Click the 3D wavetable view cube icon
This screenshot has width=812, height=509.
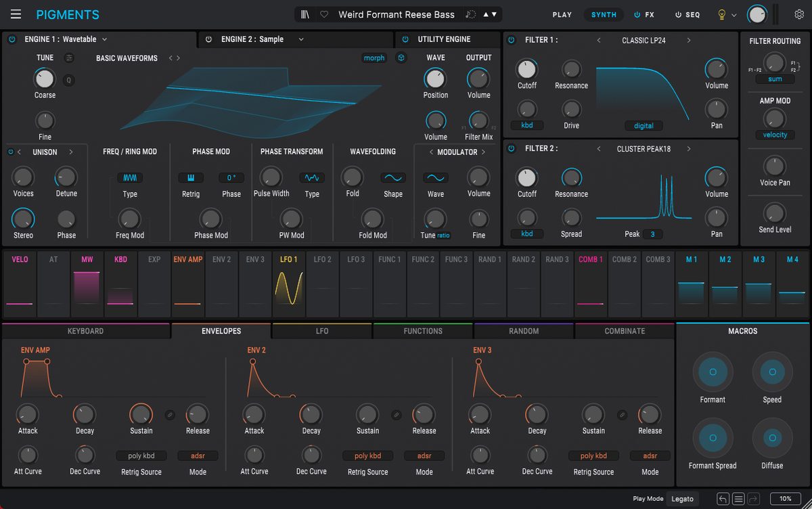point(401,58)
